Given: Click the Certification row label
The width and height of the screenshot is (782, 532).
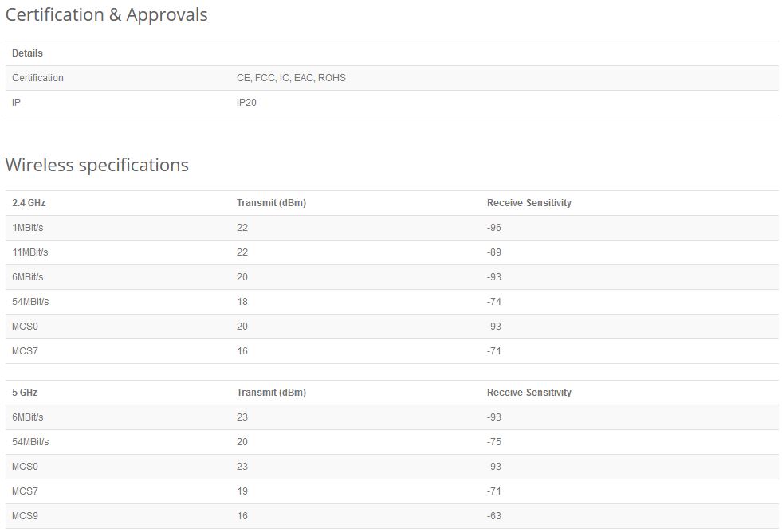Looking at the screenshot, I should [37, 78].
